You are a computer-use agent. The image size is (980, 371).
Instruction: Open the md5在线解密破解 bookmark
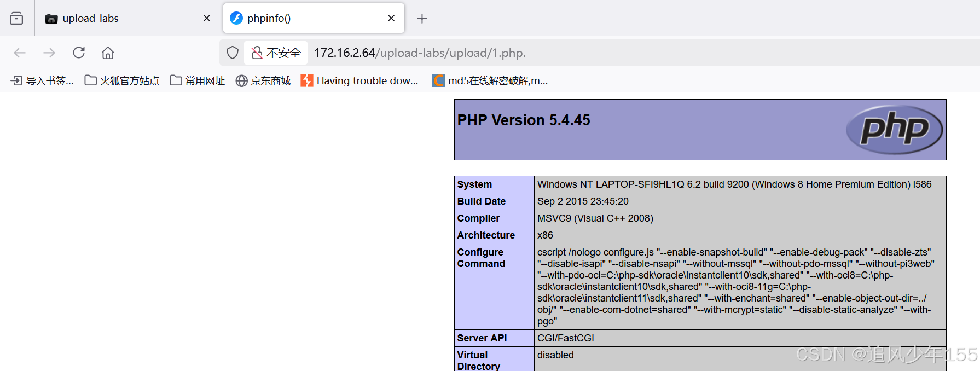(490, 80)
